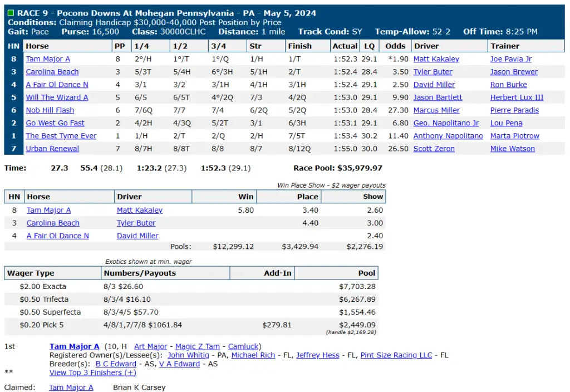Click Urban Renewal horse link
Image resolution: width=570 pixels, height=392 pixels.
[52, 149]
